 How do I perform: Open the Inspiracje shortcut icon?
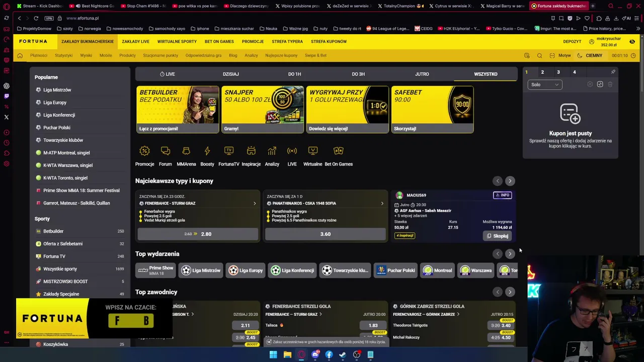pyautogui.click(x=251, y=151)
